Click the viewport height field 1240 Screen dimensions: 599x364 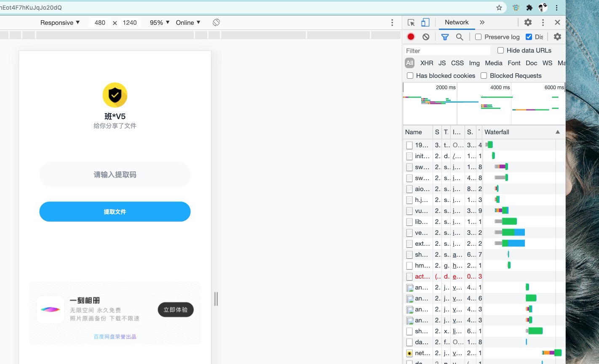pos(130,23)
